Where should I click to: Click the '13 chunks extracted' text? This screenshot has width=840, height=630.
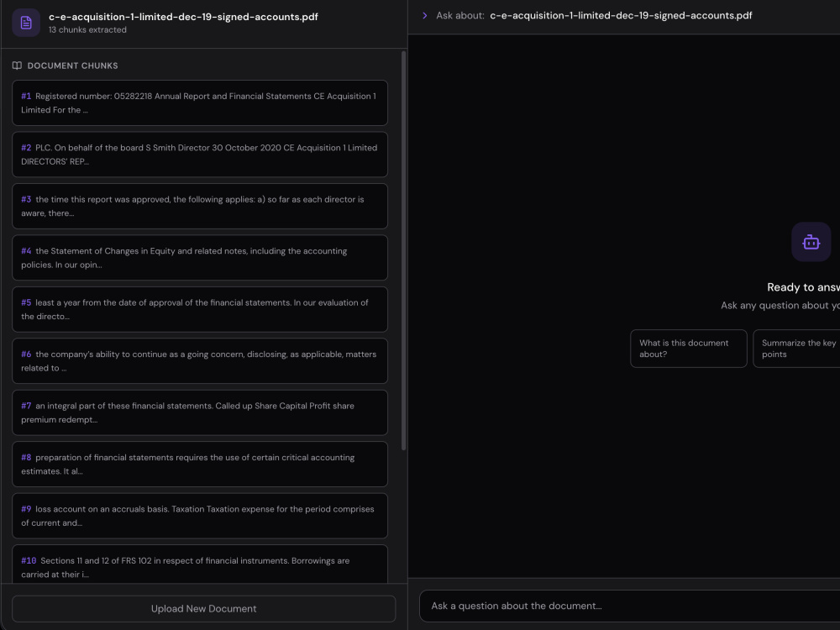pyautogui.click(x=87, y=30)
